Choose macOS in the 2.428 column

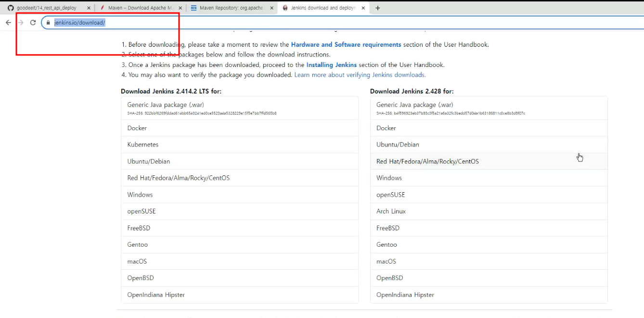point(489,261)
